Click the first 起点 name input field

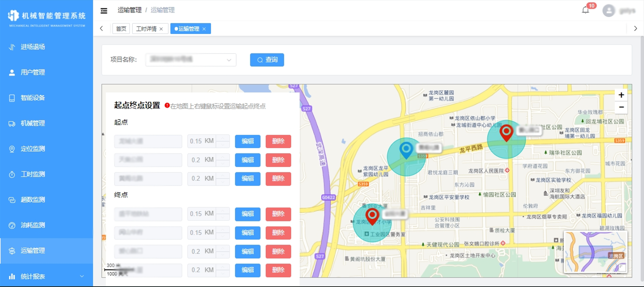coord(148,141)
